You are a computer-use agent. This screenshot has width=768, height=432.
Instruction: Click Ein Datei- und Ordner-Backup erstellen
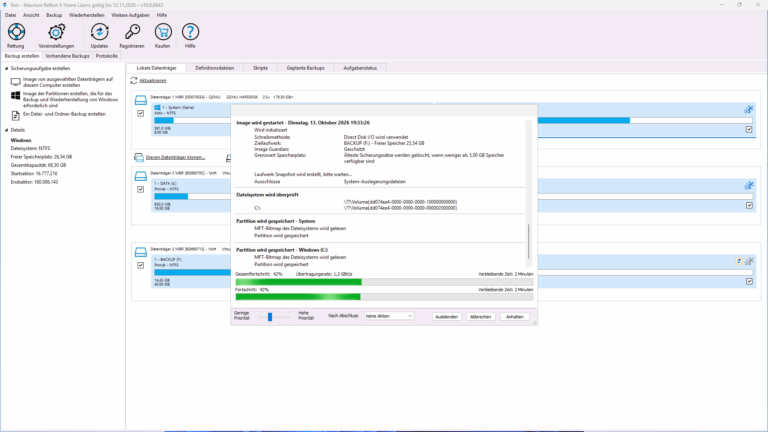(x=64, y=114)
